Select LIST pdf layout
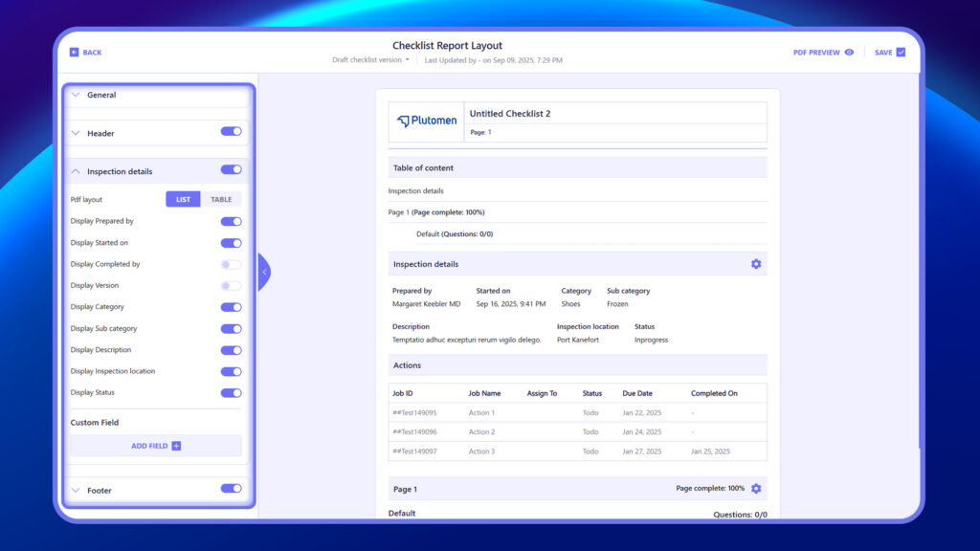The image size is (980, 551). point(183,199)
